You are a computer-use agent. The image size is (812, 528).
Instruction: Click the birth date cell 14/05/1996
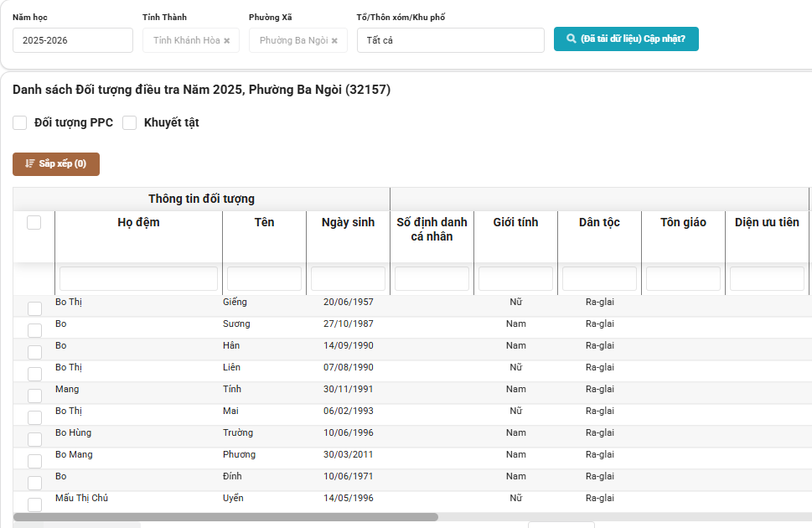click(348, 498)
